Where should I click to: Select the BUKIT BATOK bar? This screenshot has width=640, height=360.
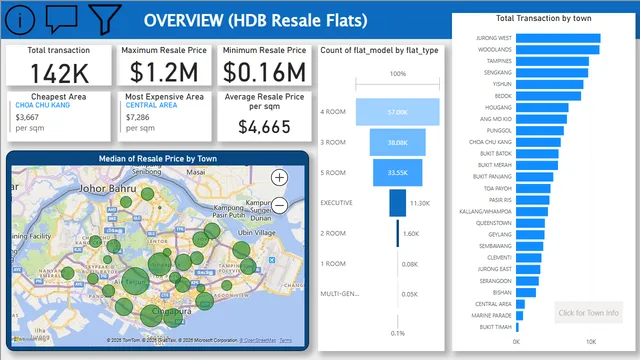(537, 153)
